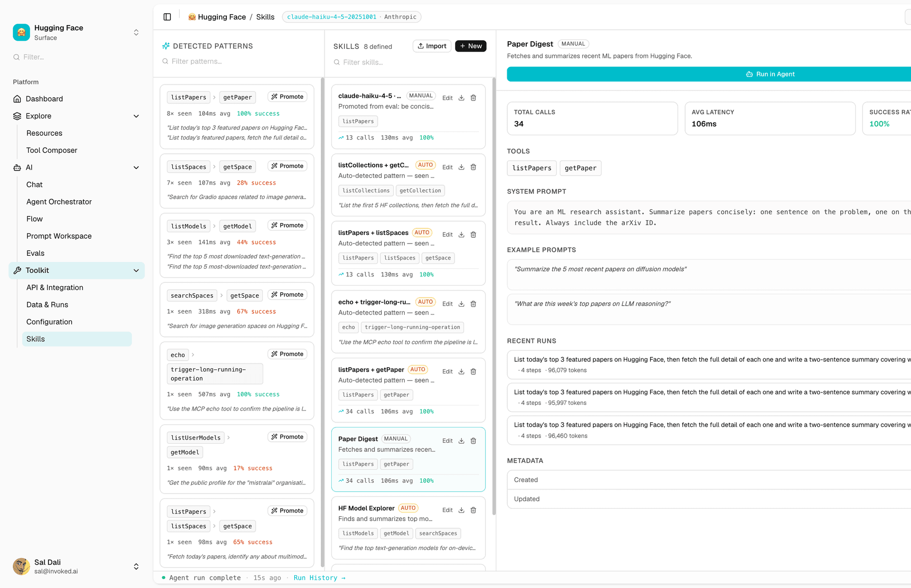Collapse the Explore section chevron

pos(136,116)
